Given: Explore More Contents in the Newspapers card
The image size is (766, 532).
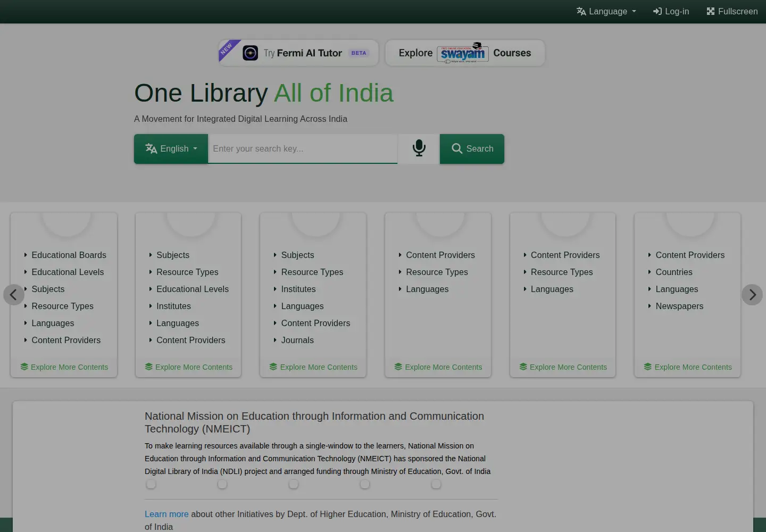Looking at the screenshot, I should 688,367.
